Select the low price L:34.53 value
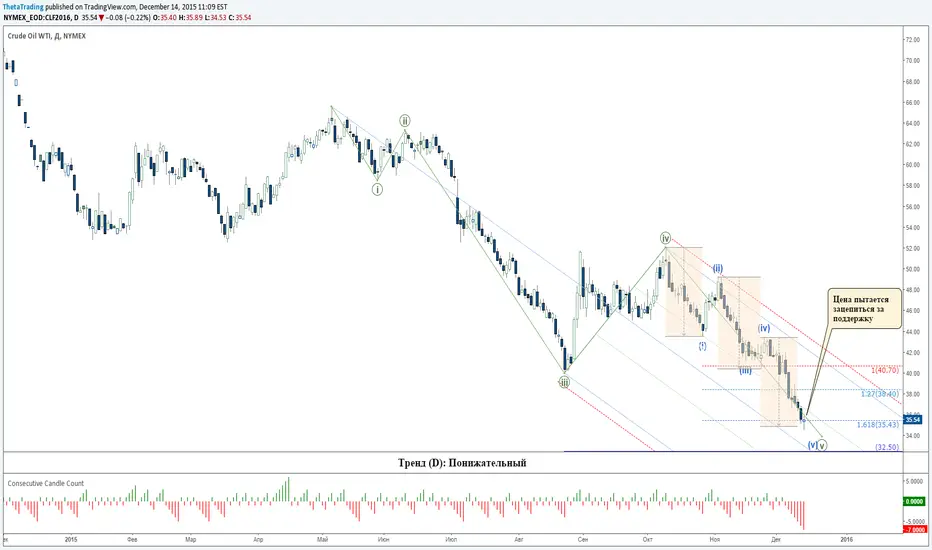The image size is (932, 550). [x=215, y=18]
